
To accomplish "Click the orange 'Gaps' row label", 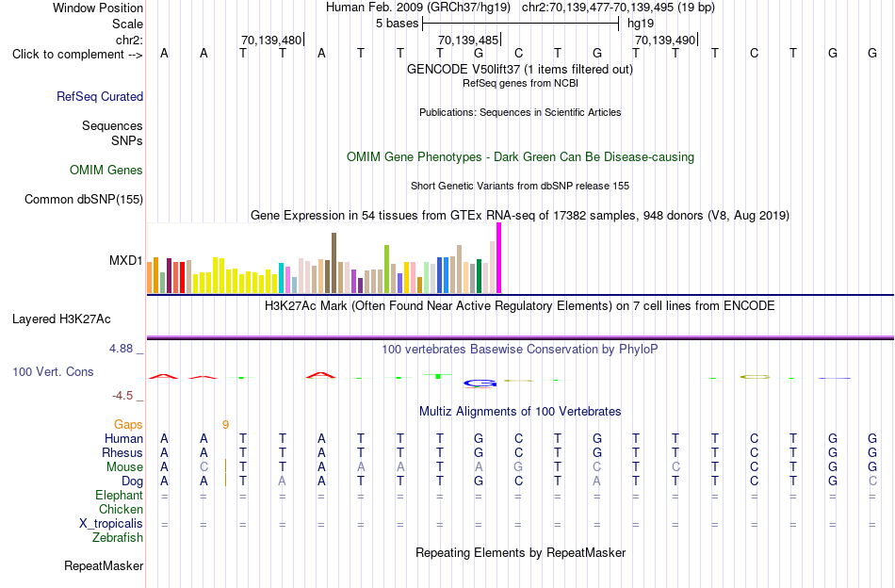I will tap(128, 424).
